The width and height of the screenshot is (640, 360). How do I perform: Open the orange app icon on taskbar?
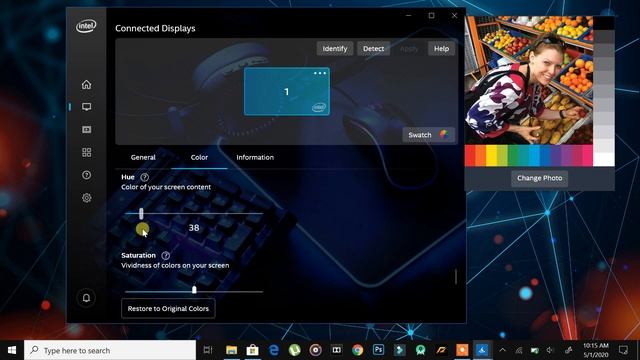point(462,350)
